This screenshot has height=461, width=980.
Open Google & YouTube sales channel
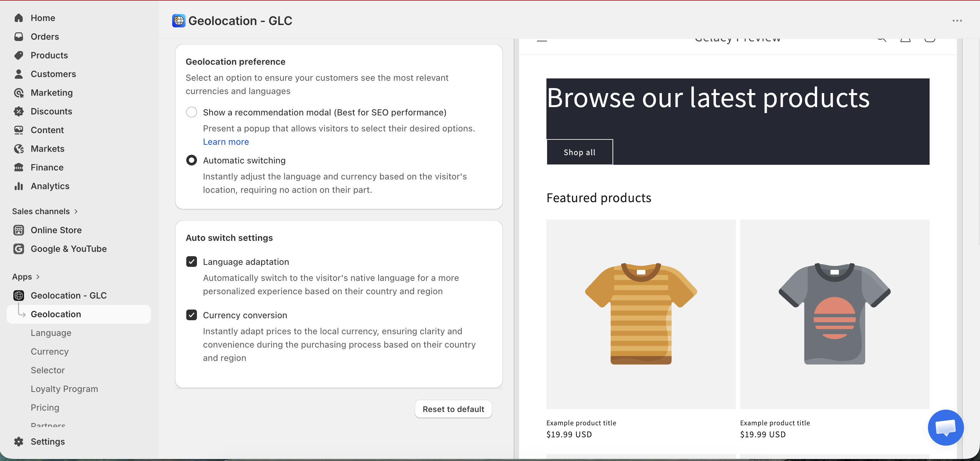[69, 249]
